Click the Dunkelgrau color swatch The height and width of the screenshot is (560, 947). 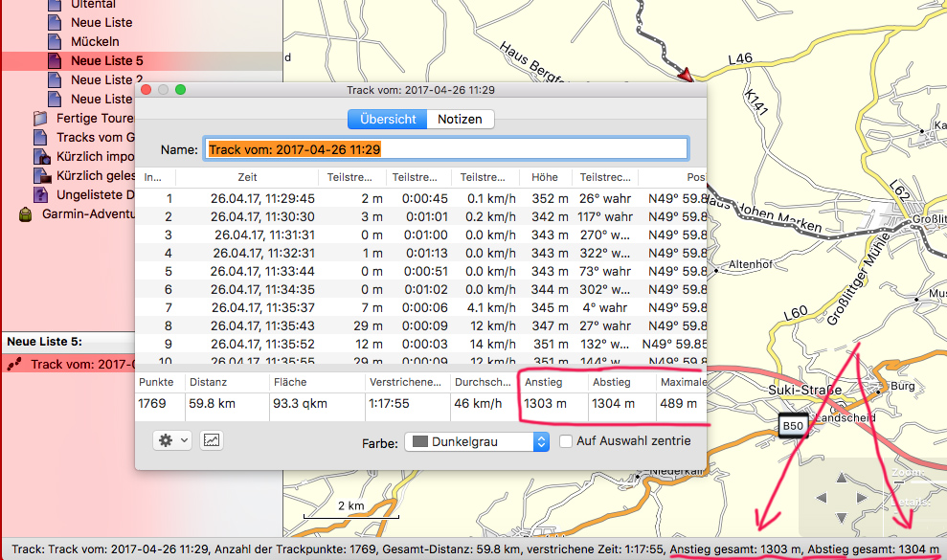tap(417, 441)
